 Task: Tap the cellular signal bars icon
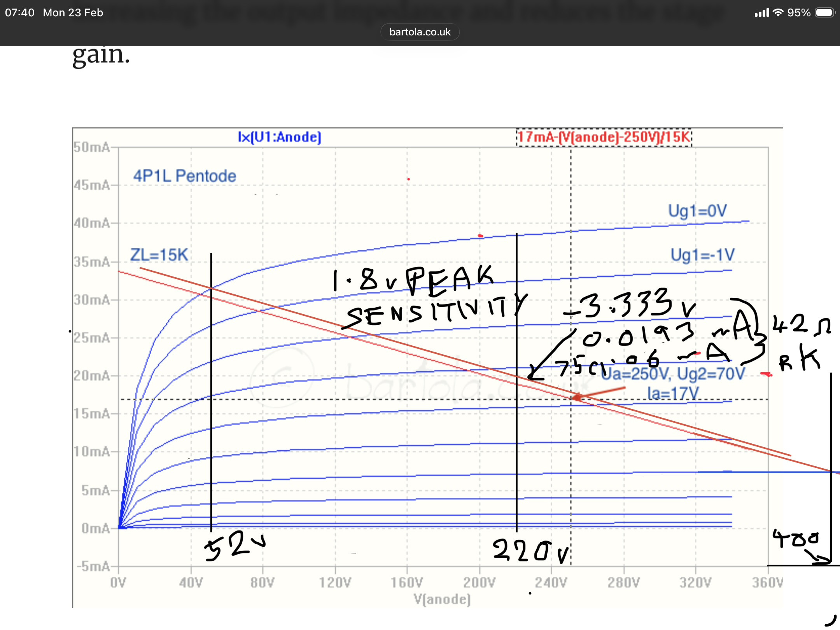coord(761,12)
